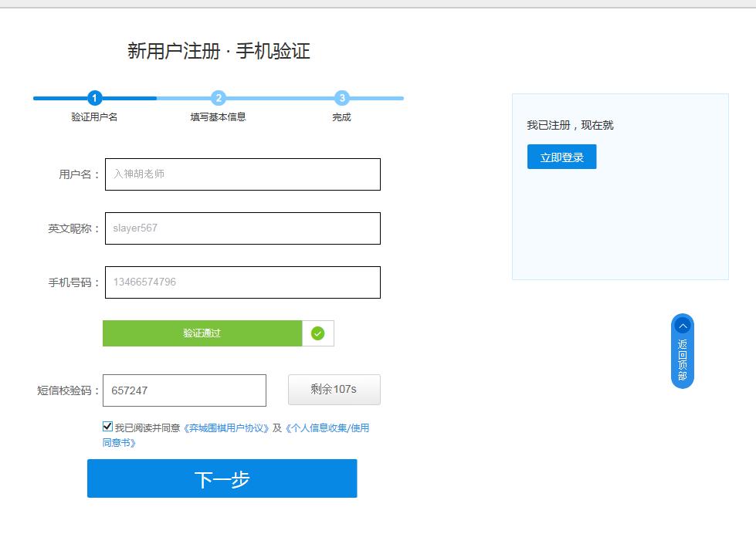The image size is (756, 534).
Task: Click the 验证用户名 step label
Action: point(94,117)
